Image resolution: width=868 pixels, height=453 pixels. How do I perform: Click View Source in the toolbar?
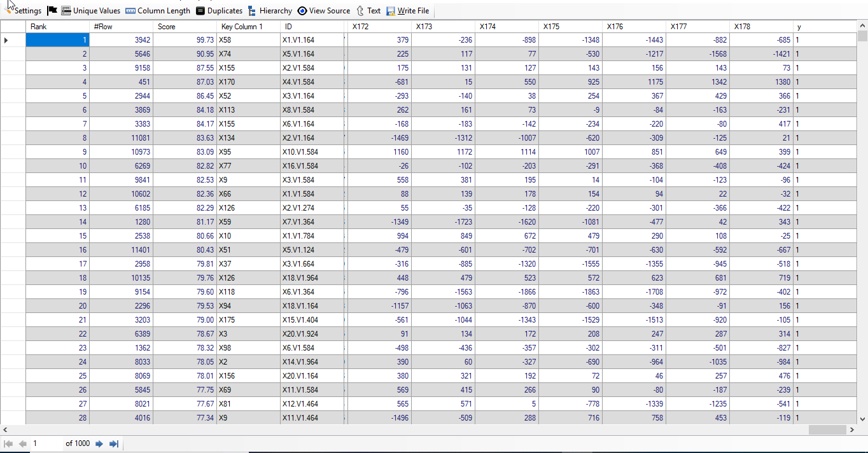[x=323, y=11]
